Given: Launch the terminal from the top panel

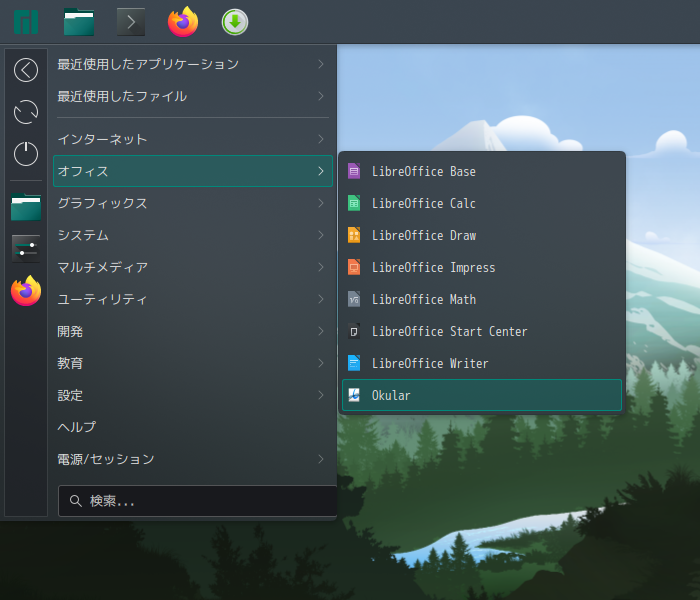Looking at the screenshot, I should coord(131,22).
